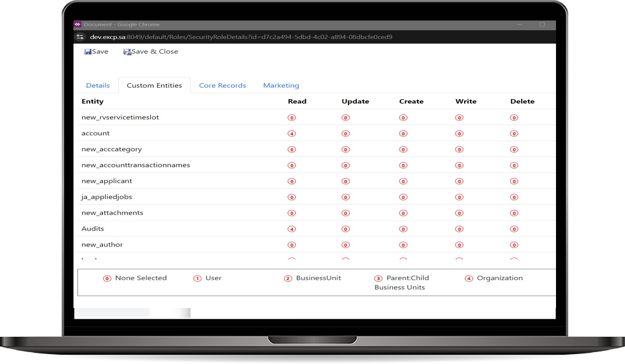Set new_applicant Create privilege level
This screenshot has height=364, width=625.
tap(403, 182)
